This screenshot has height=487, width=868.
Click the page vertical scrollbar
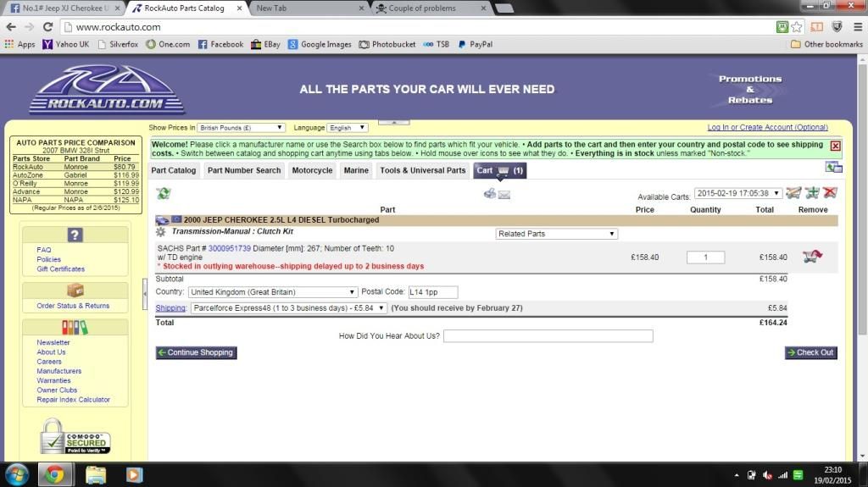click(862, 199)
